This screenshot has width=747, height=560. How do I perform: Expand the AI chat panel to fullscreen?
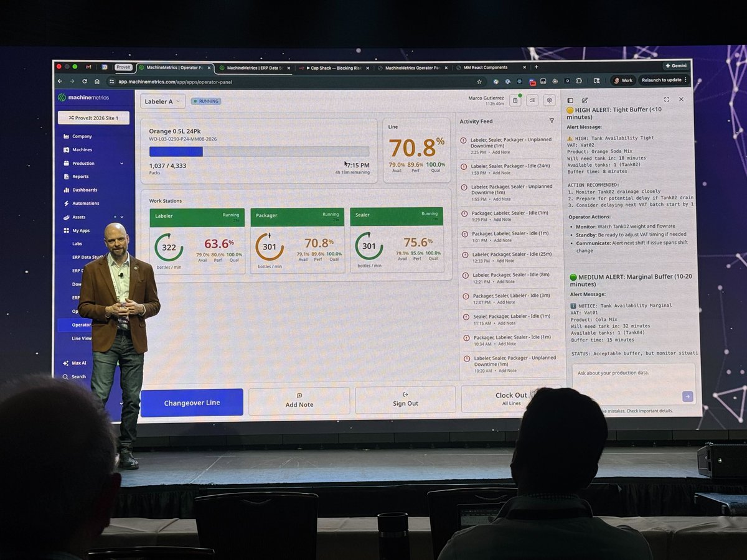(667, 100)
